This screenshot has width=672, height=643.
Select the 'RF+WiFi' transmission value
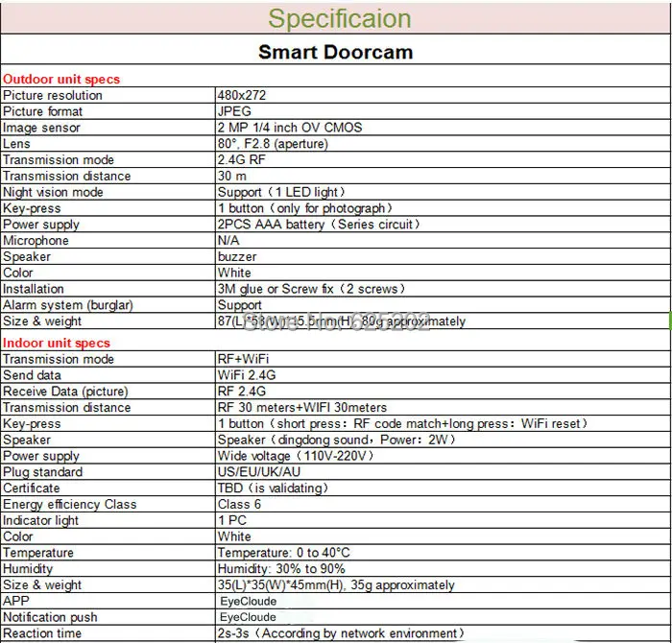(x=243, y=359)
